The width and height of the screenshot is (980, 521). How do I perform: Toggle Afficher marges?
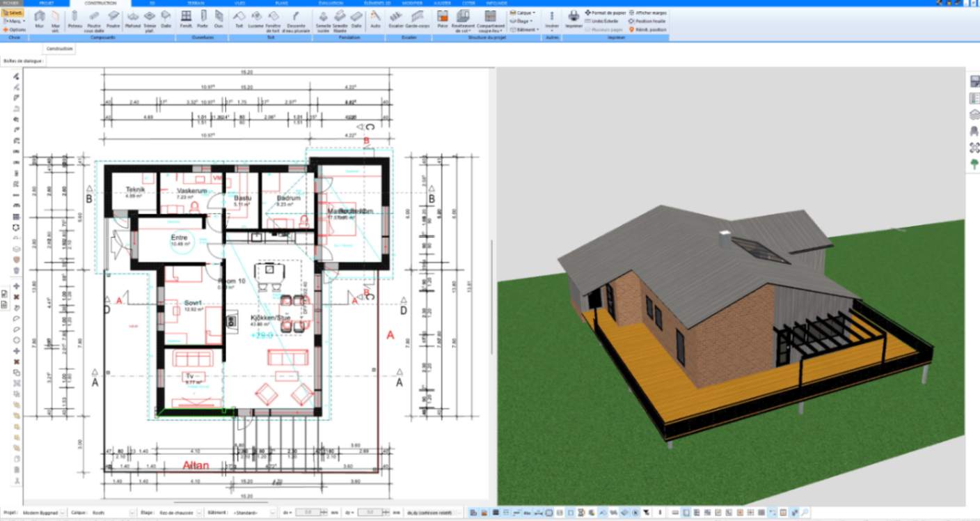pyautogui.click(x=648, y=13)
